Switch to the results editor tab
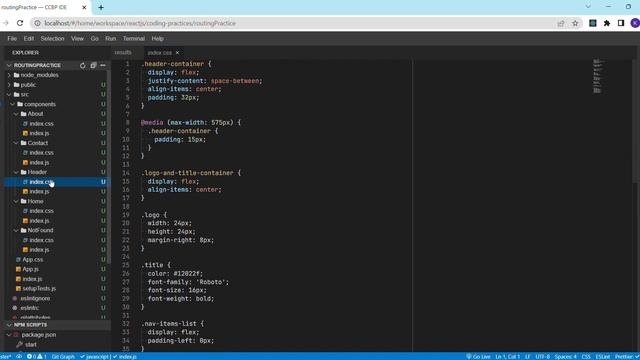Image resolution: width=640 pixels, height=360 pixels. pyautogui.click(x=123, y=53)
